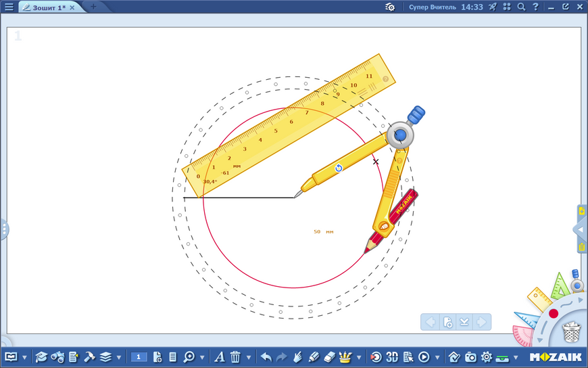Image resolution: width=588 pixels, height=368 pixels.
Task: Expand dropdown next to play button
Action: click(437, 357)
